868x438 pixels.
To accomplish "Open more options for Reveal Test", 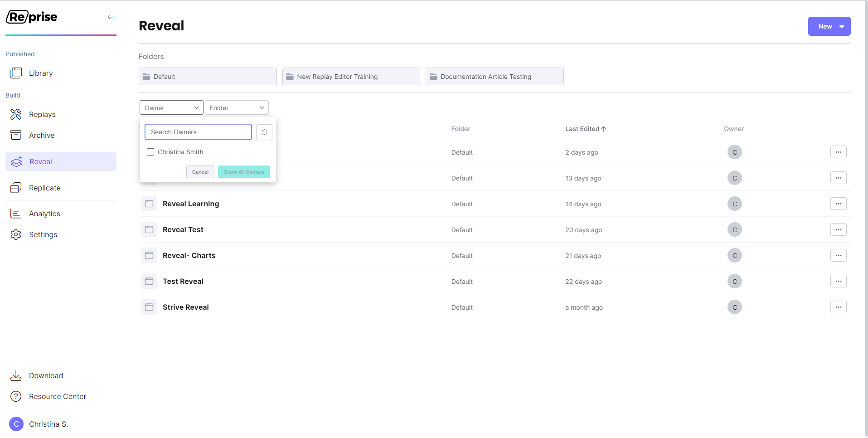I will (x=839, y=229).
